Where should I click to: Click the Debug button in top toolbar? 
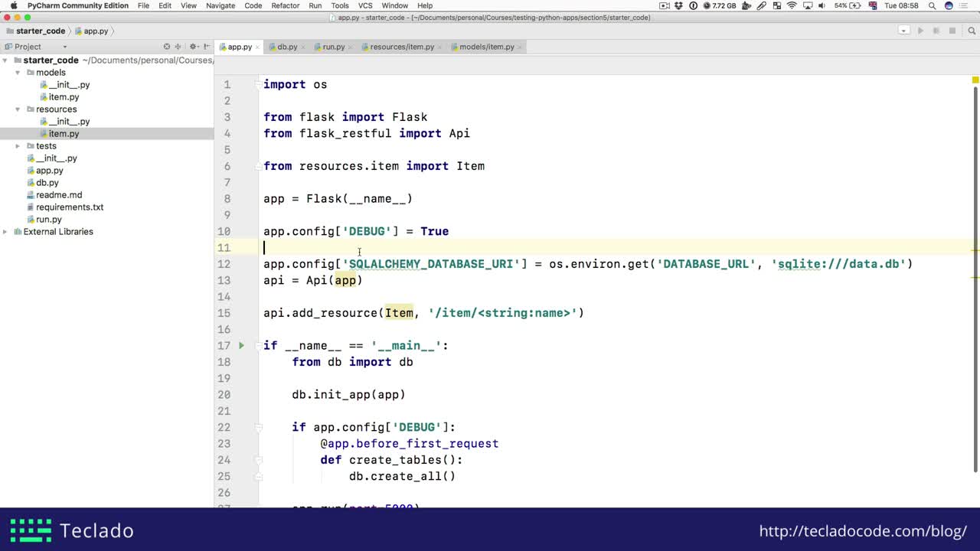[936, 31]
